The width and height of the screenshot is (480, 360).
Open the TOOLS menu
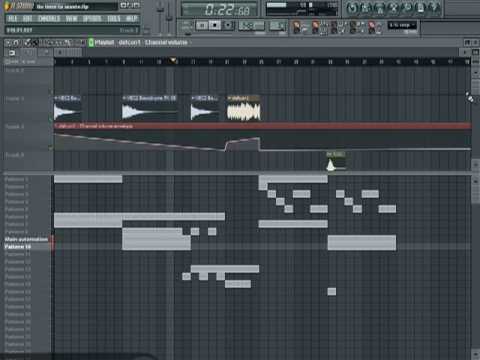point(114,18)
